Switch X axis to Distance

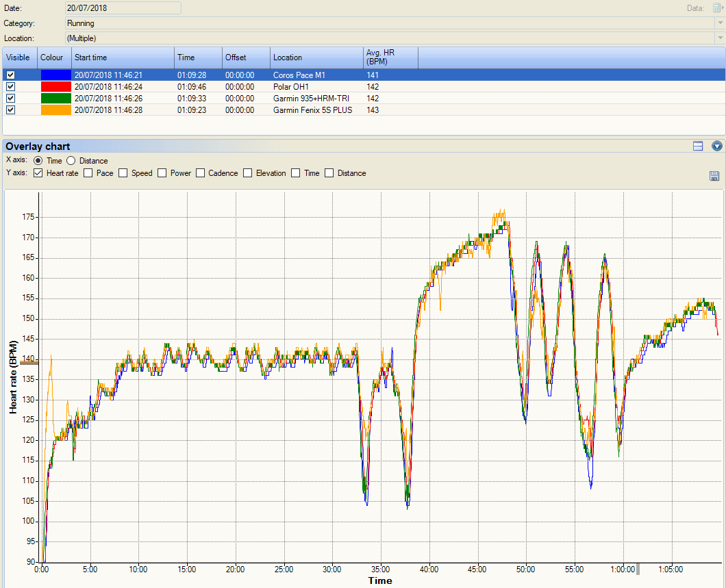coord(71,161)
